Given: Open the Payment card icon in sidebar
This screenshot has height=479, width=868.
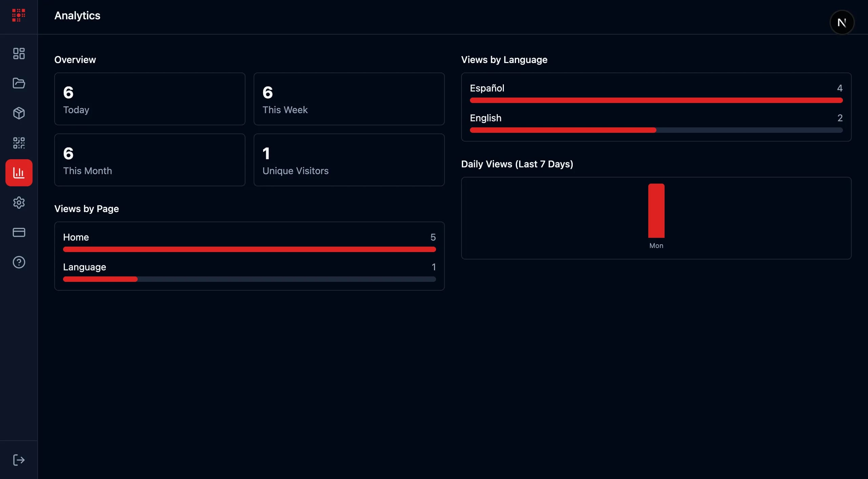Looking at the screenshot, I should tap(19, 232).
